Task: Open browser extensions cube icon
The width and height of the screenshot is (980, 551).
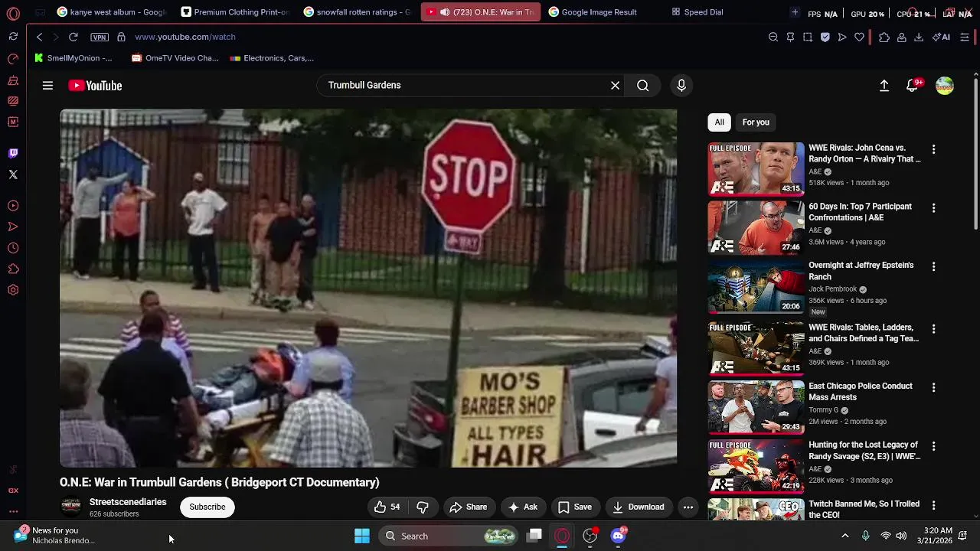Action: (884, 37)
